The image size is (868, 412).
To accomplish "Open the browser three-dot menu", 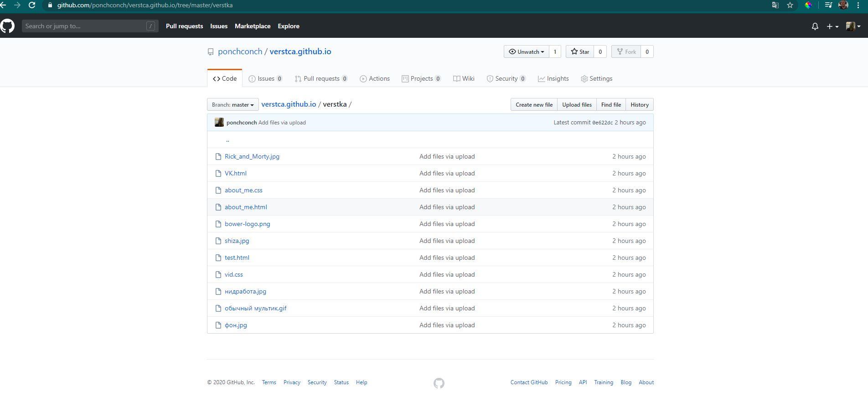I will (858, 5).
